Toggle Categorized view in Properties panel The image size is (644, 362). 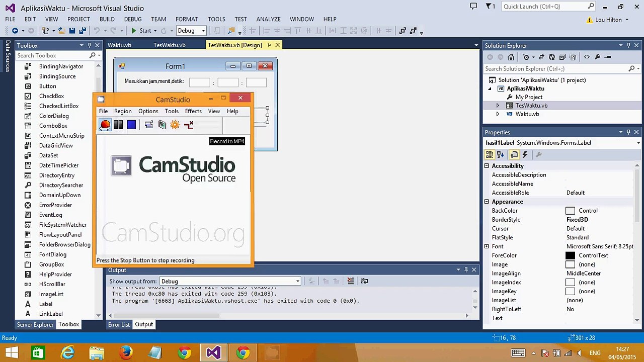tap(490, 155)
